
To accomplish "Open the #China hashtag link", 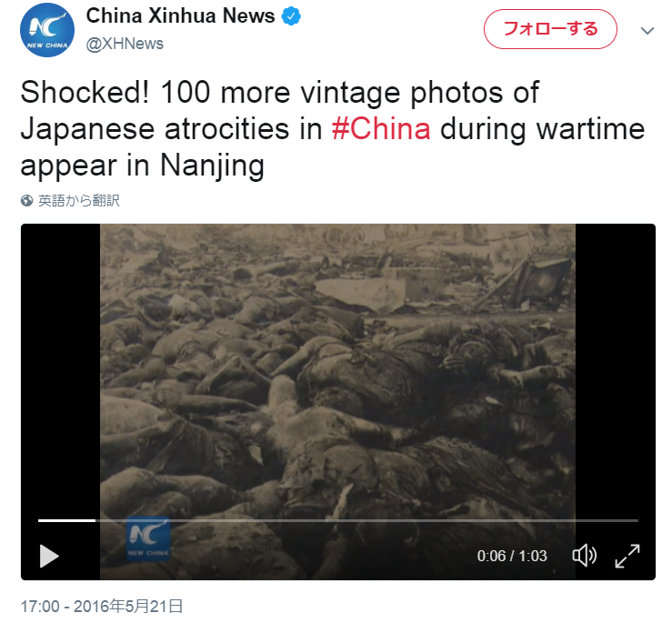I will 381,128.
